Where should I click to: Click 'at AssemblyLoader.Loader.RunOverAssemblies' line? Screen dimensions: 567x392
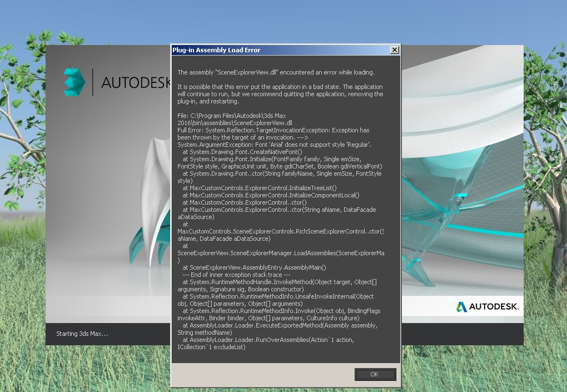(268, 340)
